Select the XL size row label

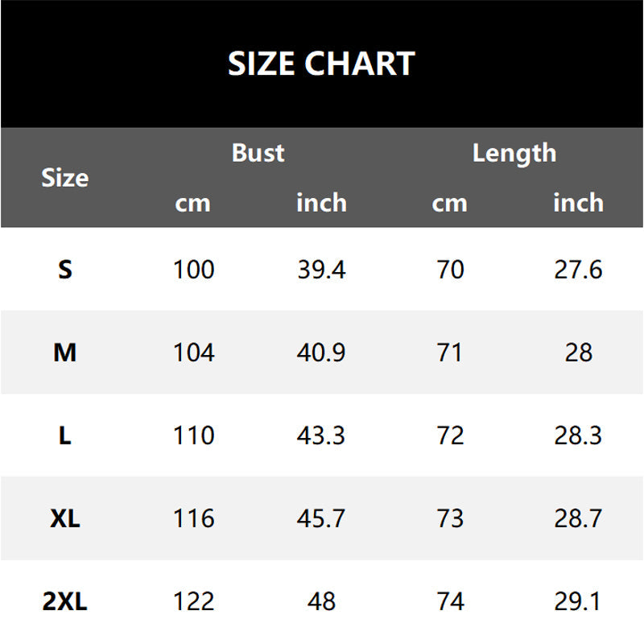[x=64, y=518]
